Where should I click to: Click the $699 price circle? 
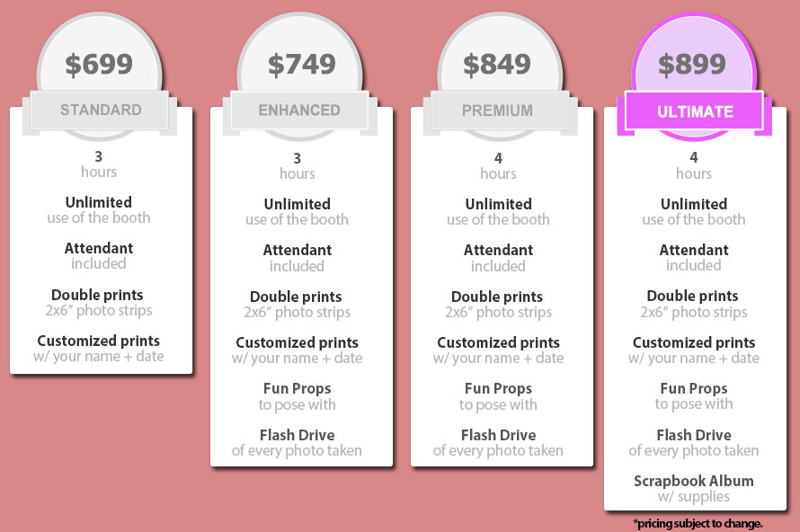100,64
